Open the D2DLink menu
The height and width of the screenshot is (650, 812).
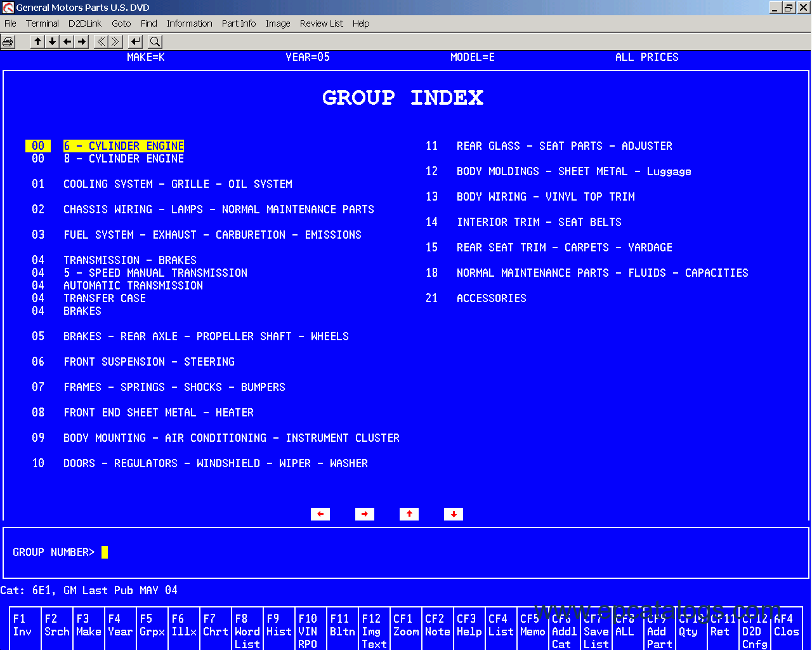click(85, 23)
